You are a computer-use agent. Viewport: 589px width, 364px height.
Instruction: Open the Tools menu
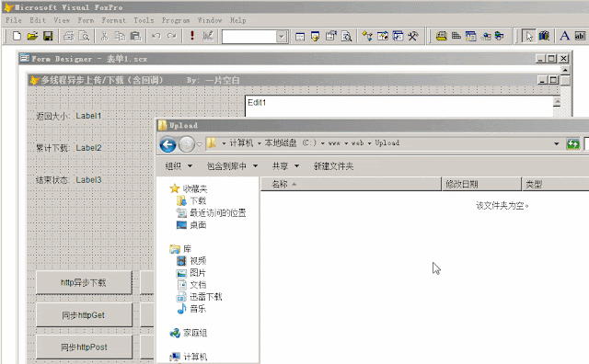tap(144, 20)
